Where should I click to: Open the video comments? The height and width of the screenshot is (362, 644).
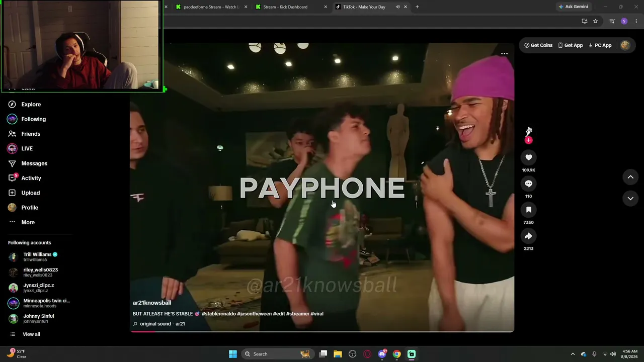click(528, 184)
